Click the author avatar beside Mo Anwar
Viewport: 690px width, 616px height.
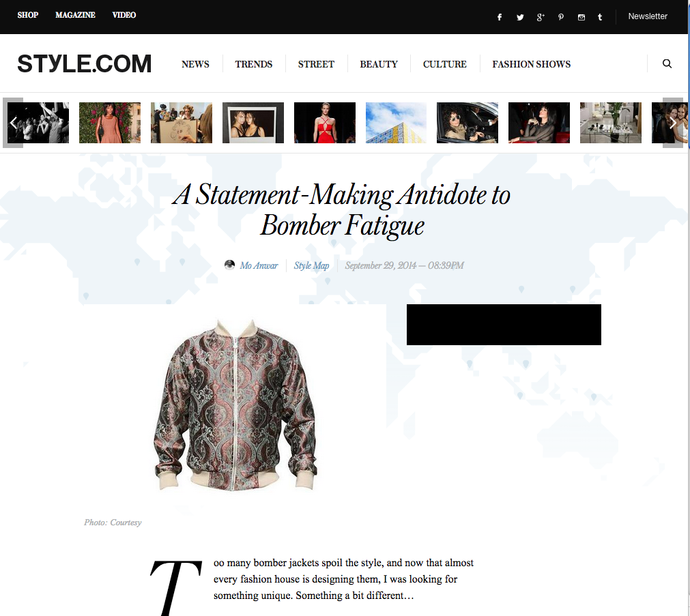point(229,265)
